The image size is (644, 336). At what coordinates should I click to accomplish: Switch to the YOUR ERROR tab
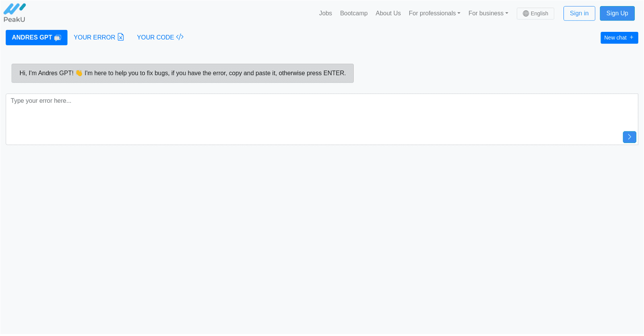tap(95, 37)
